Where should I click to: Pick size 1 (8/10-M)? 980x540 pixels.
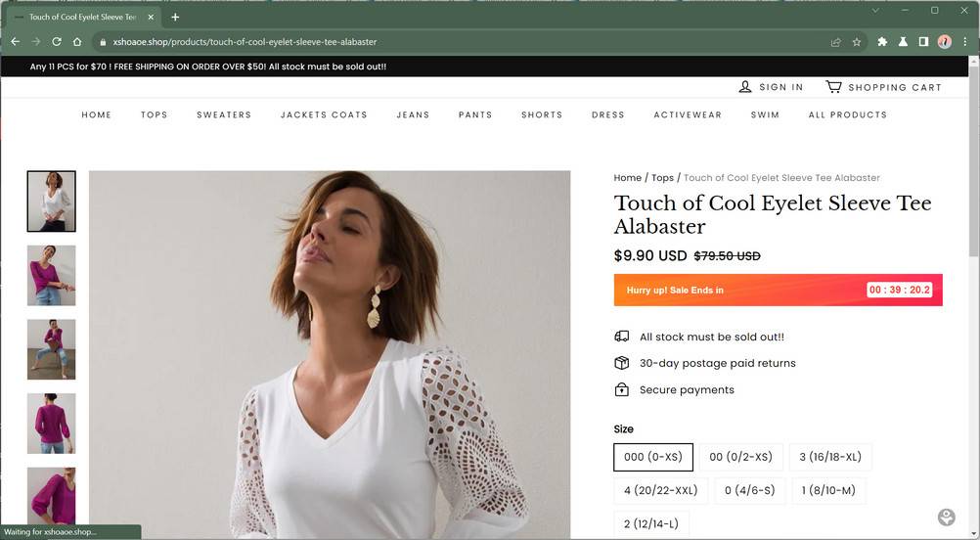coord(828,490)
